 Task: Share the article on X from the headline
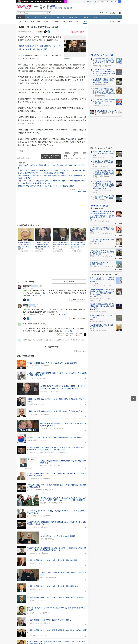click(45, 32)
